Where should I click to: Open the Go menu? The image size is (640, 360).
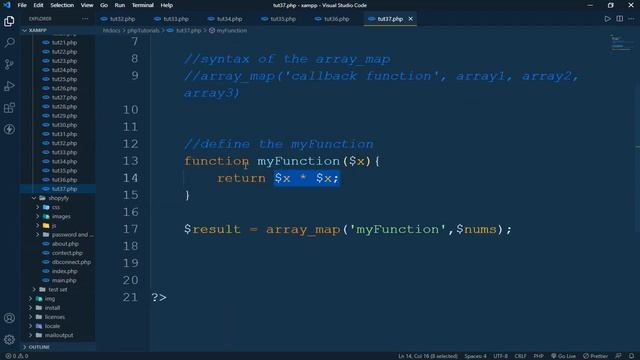104,5
